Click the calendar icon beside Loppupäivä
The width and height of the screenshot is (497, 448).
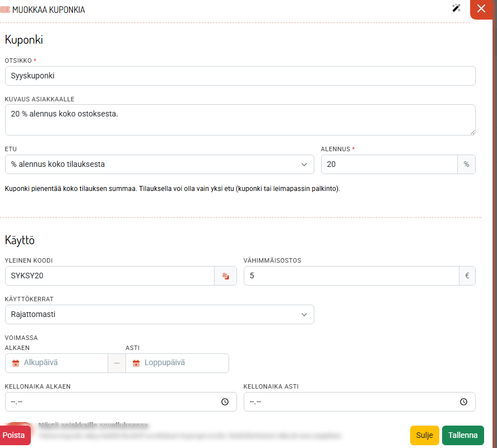[136, 363]
